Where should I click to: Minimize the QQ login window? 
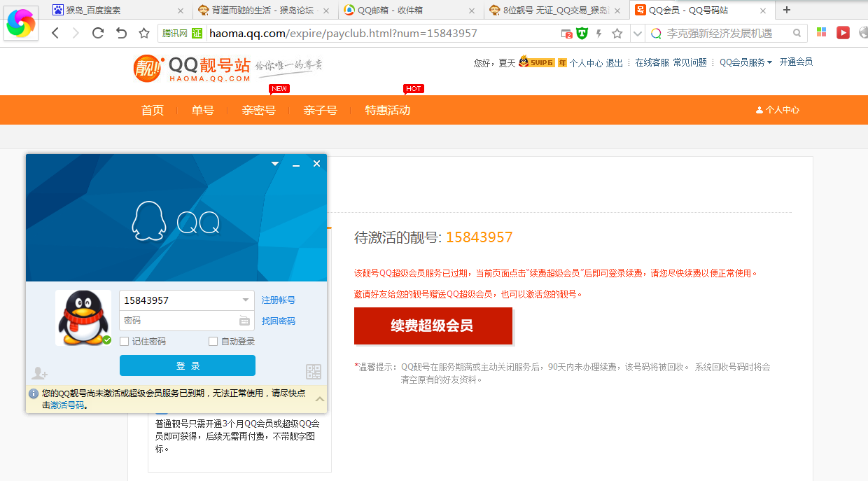(296, 164)
